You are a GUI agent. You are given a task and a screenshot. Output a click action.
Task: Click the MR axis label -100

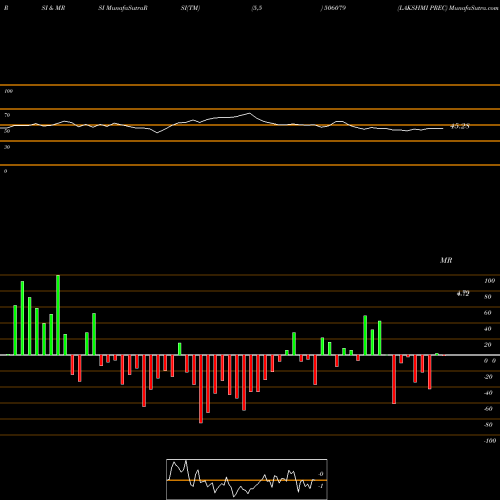coord(489,441)
